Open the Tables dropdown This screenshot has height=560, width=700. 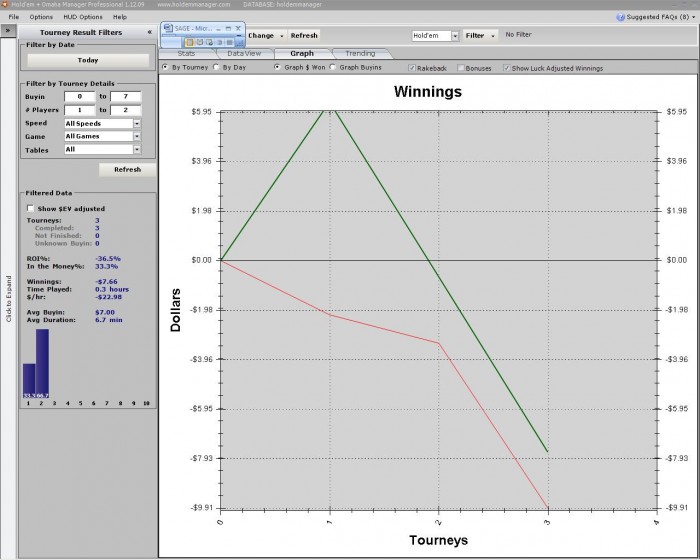pyautogui.click(x=137, y=149)
